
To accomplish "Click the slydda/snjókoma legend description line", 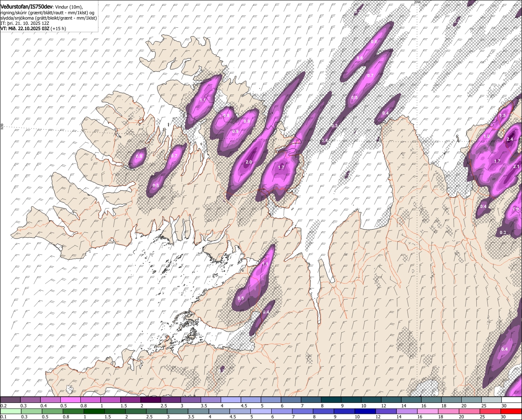I will pyautogui.click(x=49, y=18).
